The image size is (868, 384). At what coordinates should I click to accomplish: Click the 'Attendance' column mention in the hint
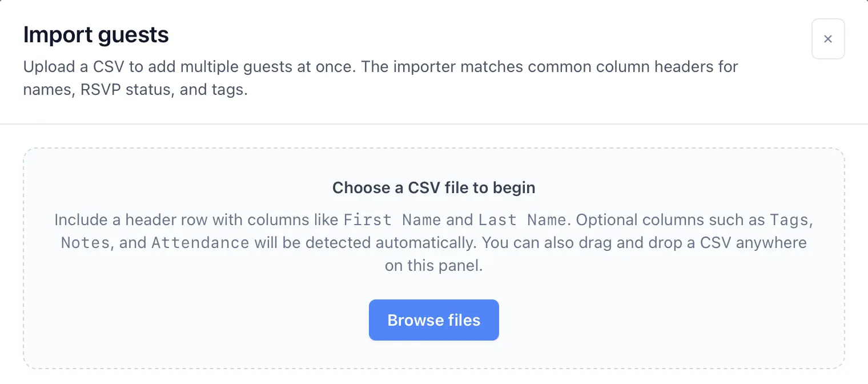pyautogui.click(x=200, y=242)
